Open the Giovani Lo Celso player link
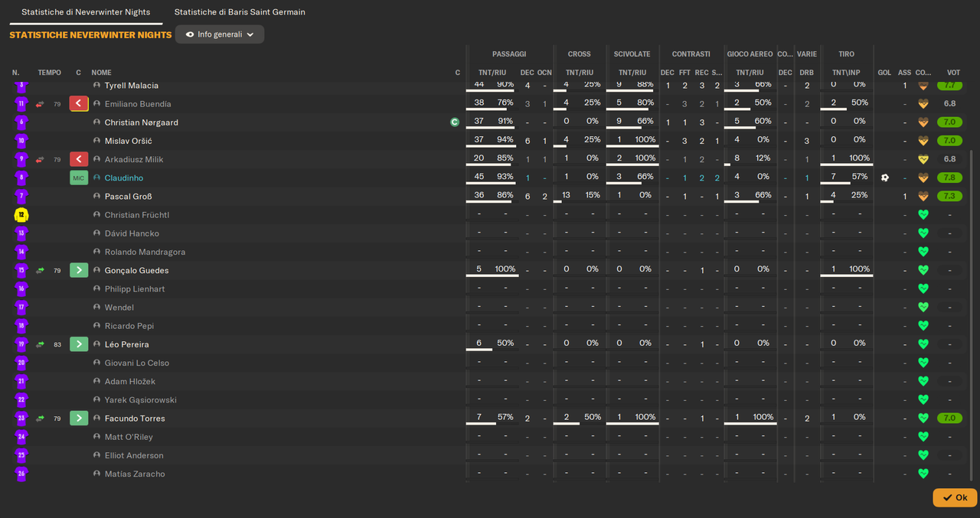 click(137, 363)
